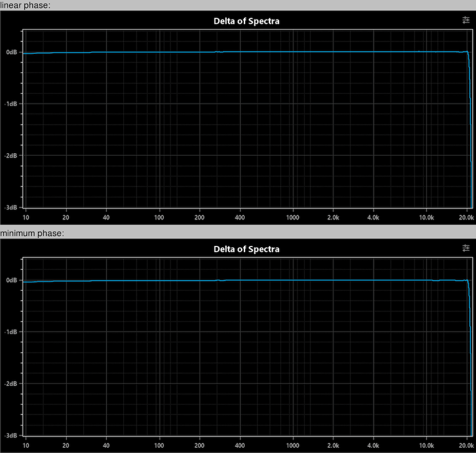Click the 'minimum phase:' heading label

32,233
